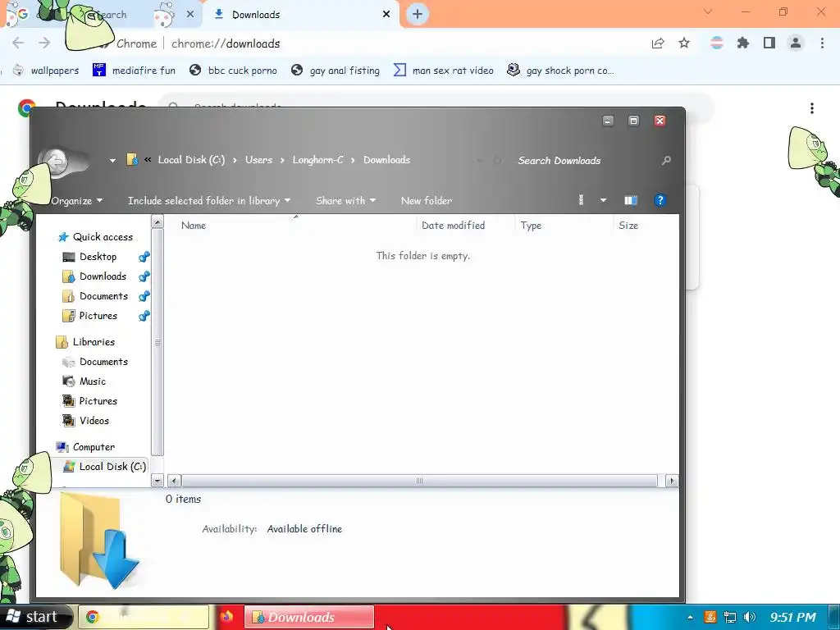Image resolution: width=840 pixels, height=630 pixels.
Task: Open Pictures under Libraries
Action: pos(90,400)
